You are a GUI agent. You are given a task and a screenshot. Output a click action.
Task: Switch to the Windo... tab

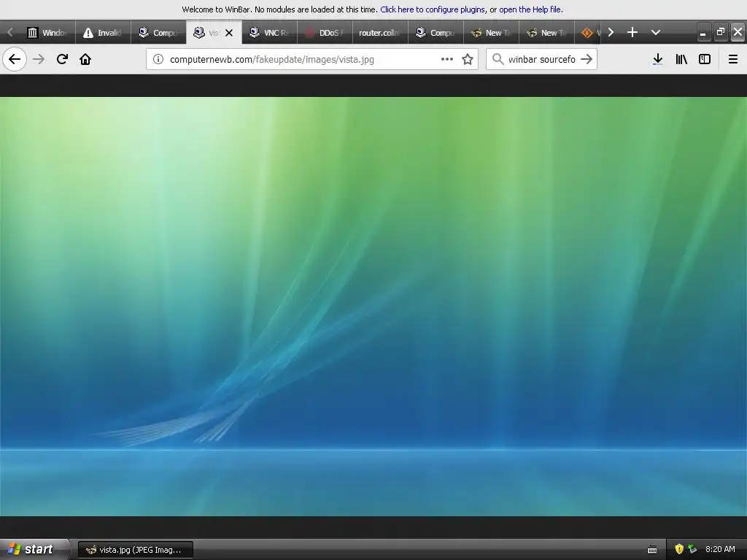point(47,32)
